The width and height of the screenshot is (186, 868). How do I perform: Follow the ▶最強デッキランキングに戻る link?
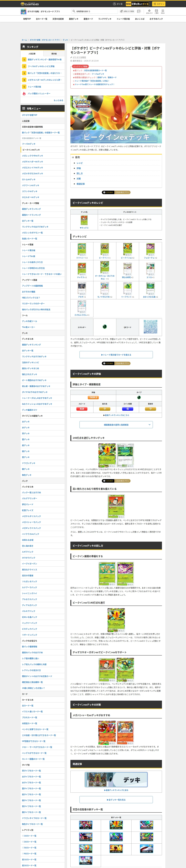(x=116, y=790)
